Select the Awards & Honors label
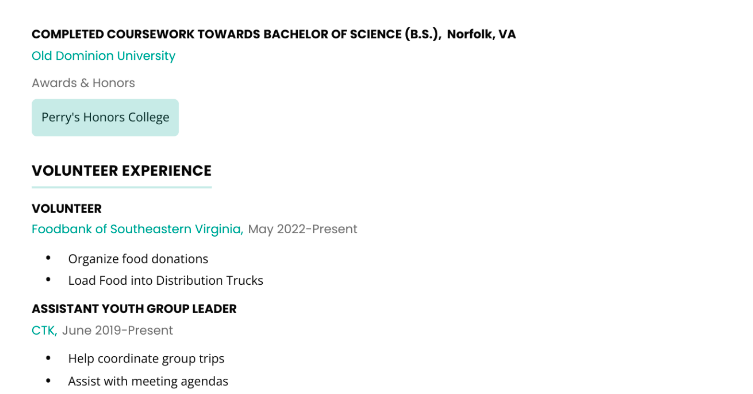Screen dimensions: 753x394 click(83, 83)
